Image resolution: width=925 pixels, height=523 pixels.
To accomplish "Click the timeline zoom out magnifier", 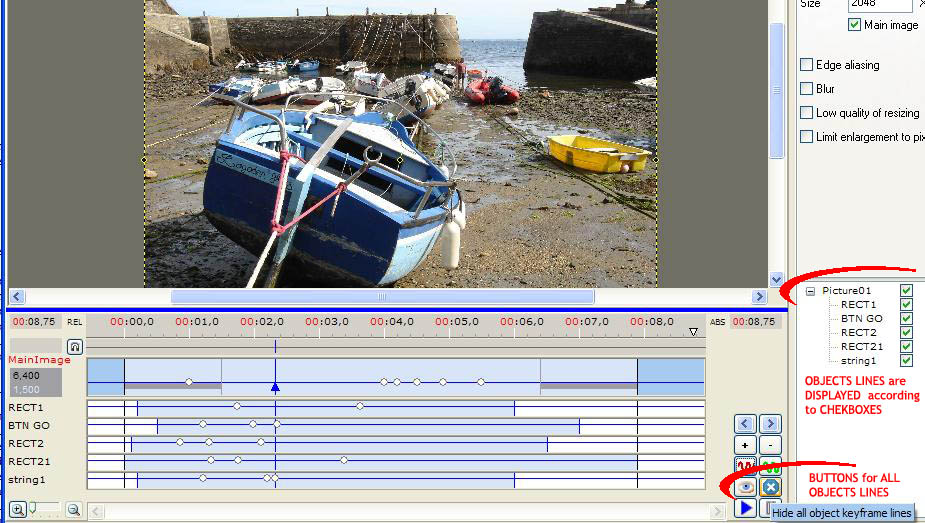I will click(x=73, y=509).
